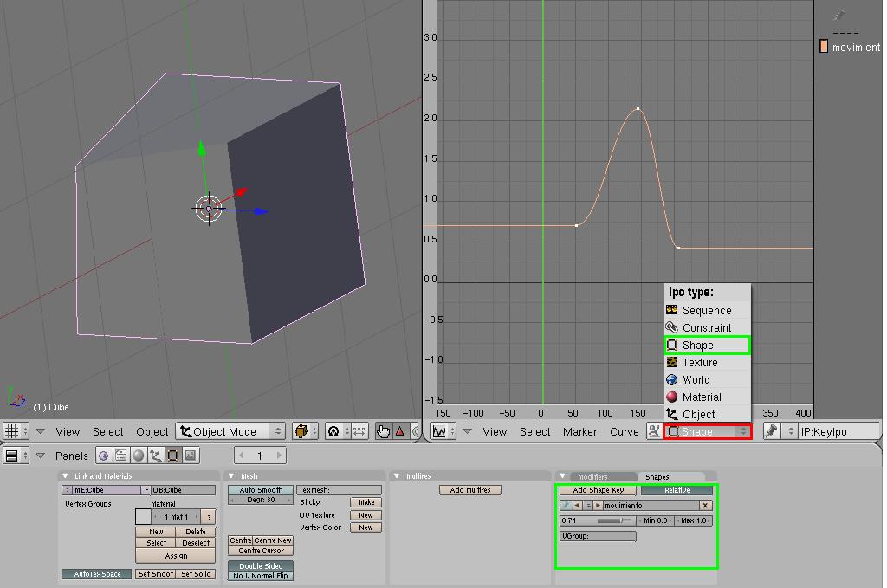
Task: Select the Editing context square icon
Action: (x=173, y=456)
